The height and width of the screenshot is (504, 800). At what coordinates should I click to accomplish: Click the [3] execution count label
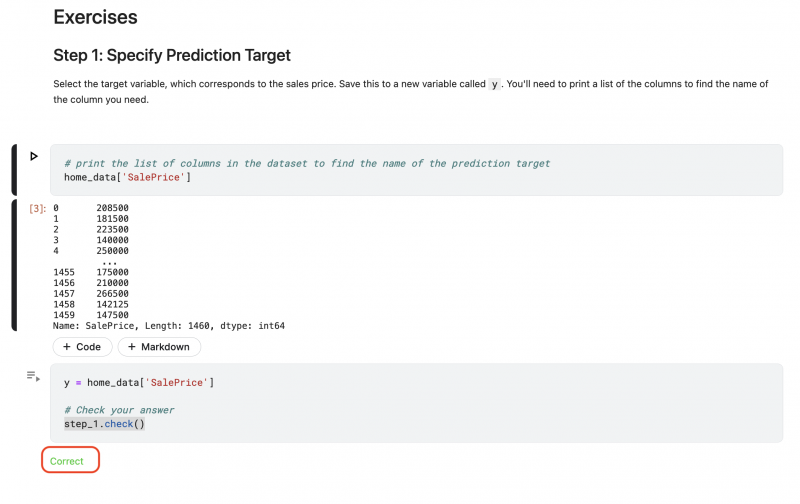point(37,208)
